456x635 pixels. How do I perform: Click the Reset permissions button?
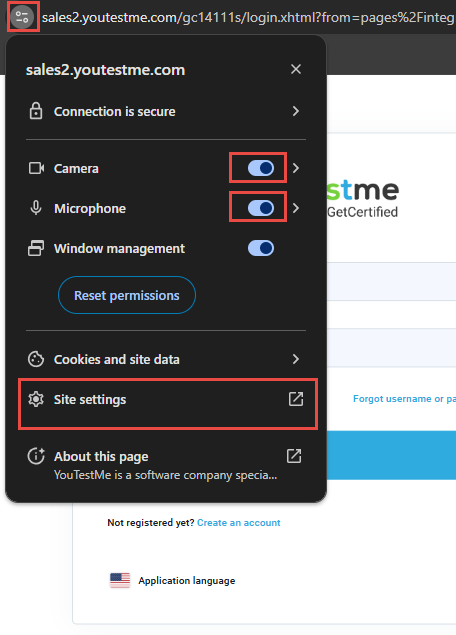click(127, 295)
